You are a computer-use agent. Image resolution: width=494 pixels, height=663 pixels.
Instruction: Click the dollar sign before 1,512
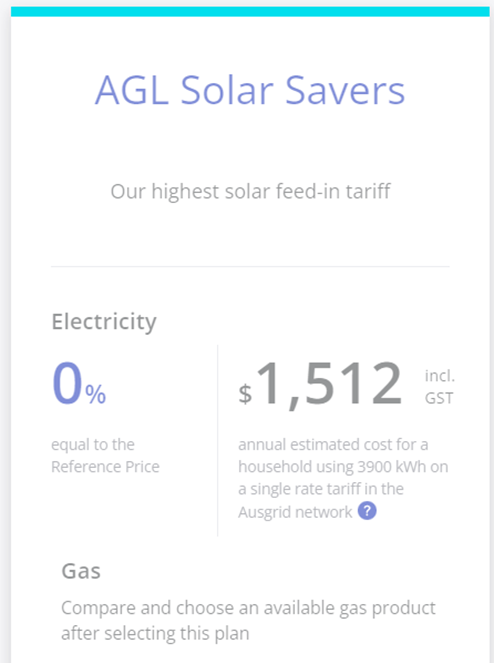pyautogui.click(x=245, y=394)
